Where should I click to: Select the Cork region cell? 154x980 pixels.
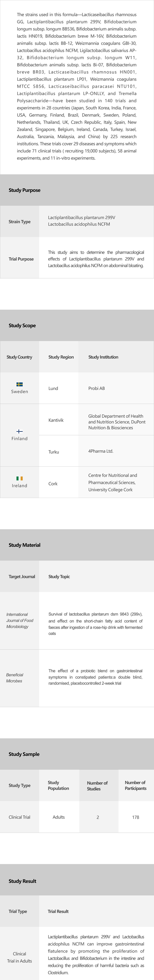(53, 484)
